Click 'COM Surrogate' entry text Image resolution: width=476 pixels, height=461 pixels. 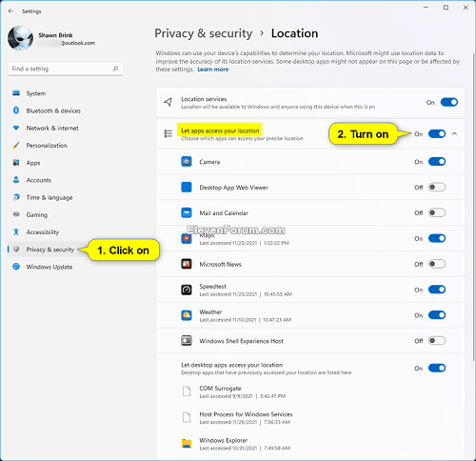[x=220, y=389]
